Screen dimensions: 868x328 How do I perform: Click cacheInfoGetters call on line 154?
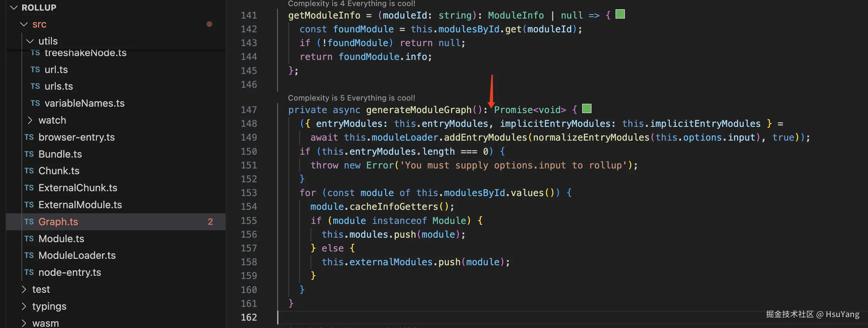[x=394, y=207]
